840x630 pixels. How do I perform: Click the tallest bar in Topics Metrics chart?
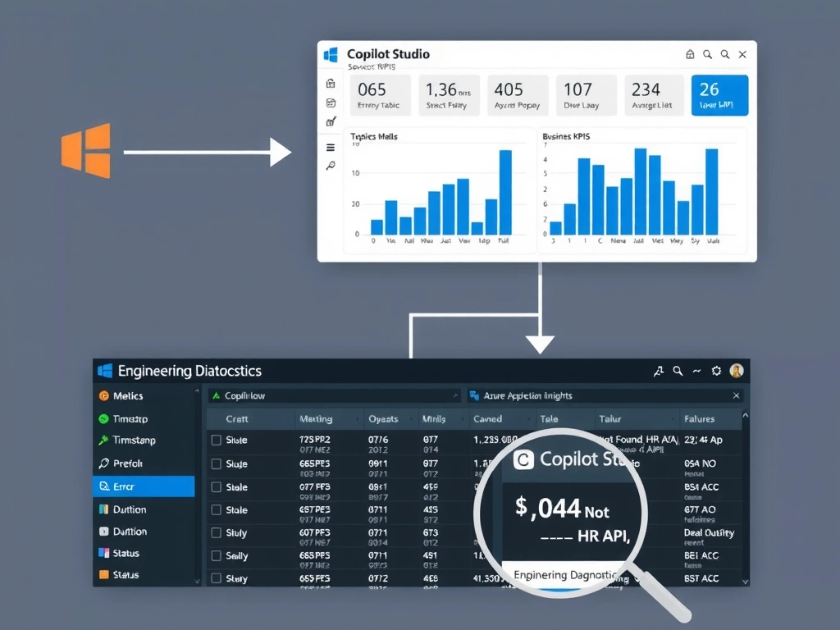(x=505, y=192)
